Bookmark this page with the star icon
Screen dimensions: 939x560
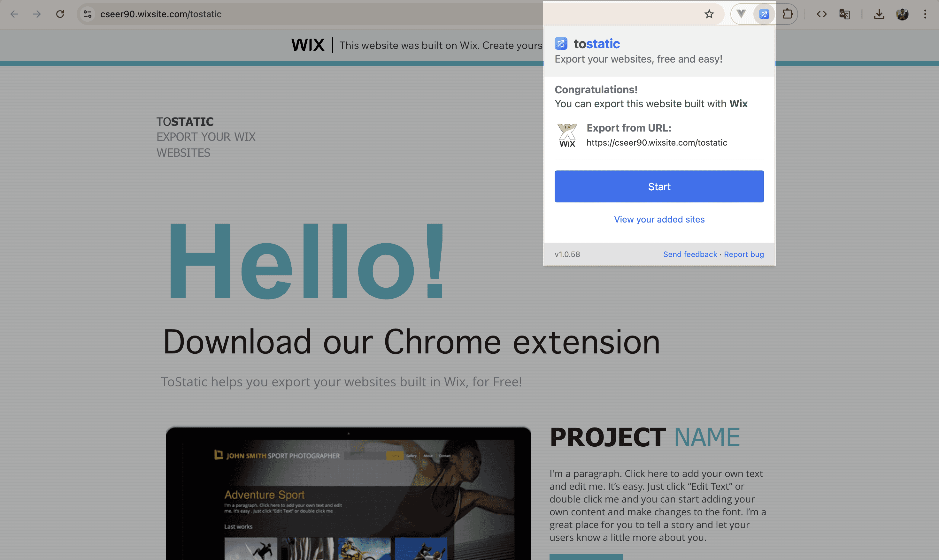(x=709, y=14)
